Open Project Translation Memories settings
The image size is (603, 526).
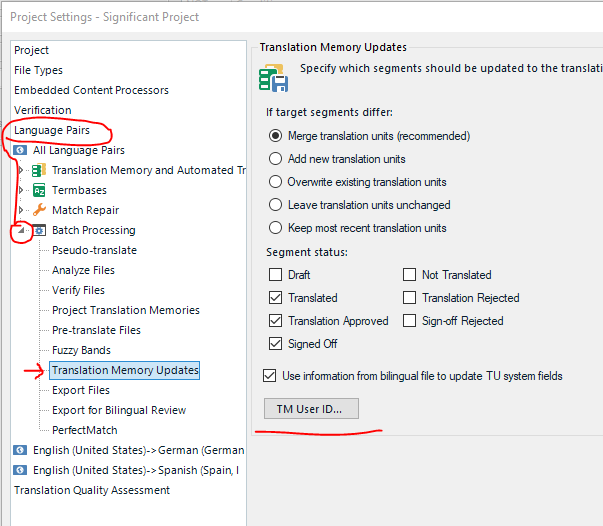click(126, 310)
